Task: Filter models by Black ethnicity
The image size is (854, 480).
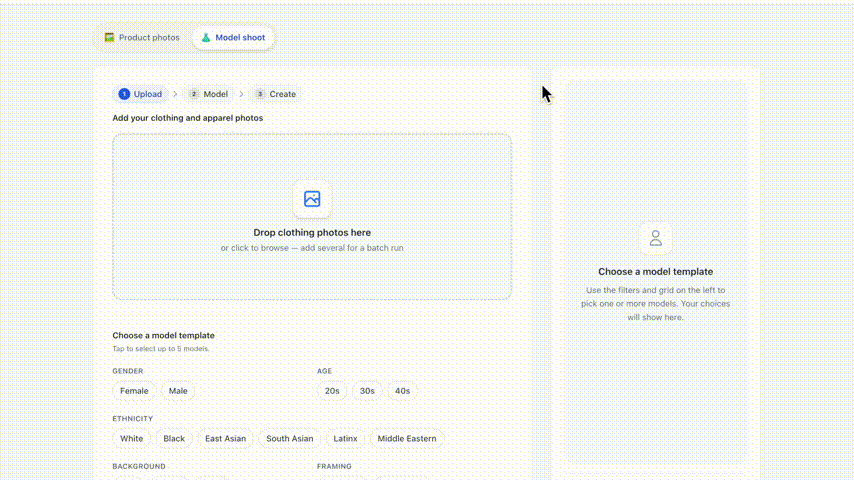Action: (174, 438)
